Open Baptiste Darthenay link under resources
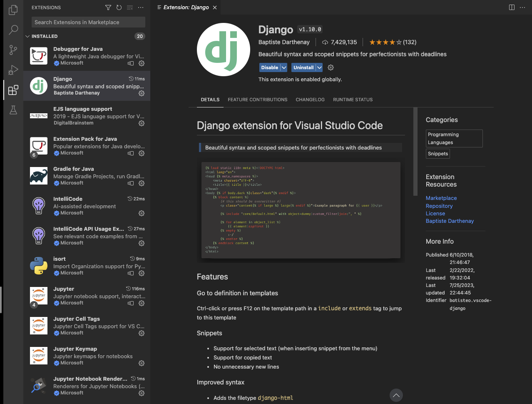 pos(450,221)
